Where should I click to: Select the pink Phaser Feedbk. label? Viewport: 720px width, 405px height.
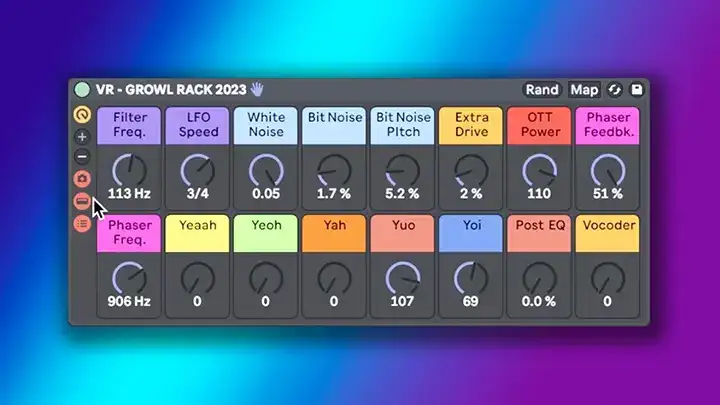[608, 125]
